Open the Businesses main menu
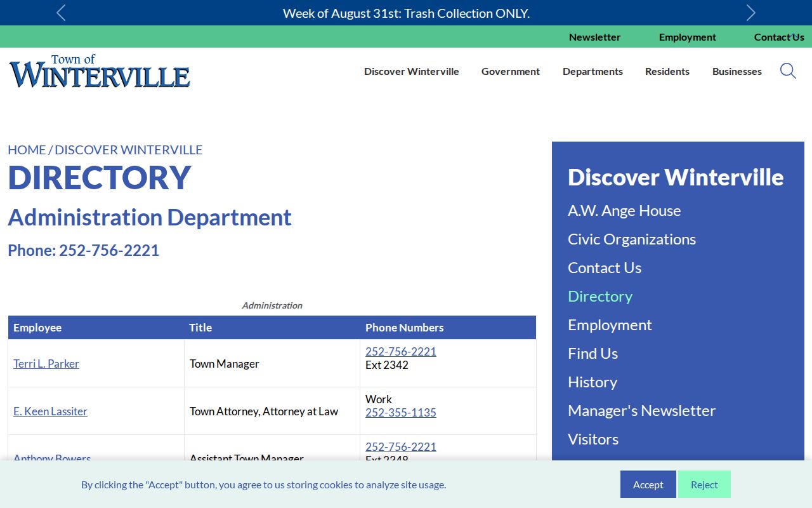 point(737,71)
